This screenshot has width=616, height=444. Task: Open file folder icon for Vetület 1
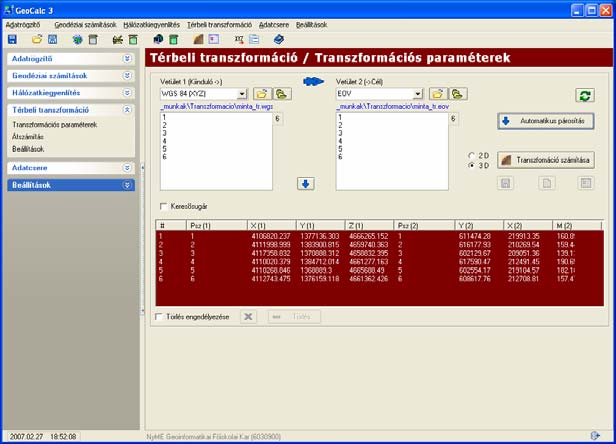coord(262,94)
